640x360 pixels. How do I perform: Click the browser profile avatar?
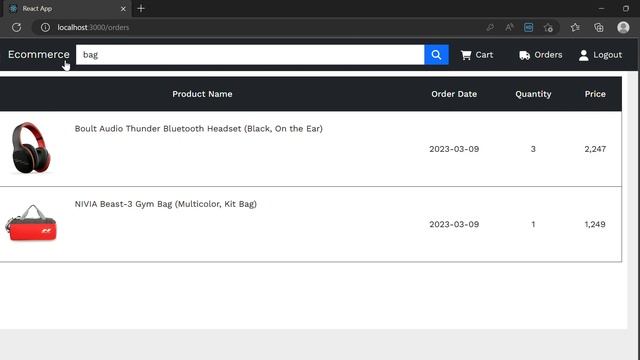623,27
